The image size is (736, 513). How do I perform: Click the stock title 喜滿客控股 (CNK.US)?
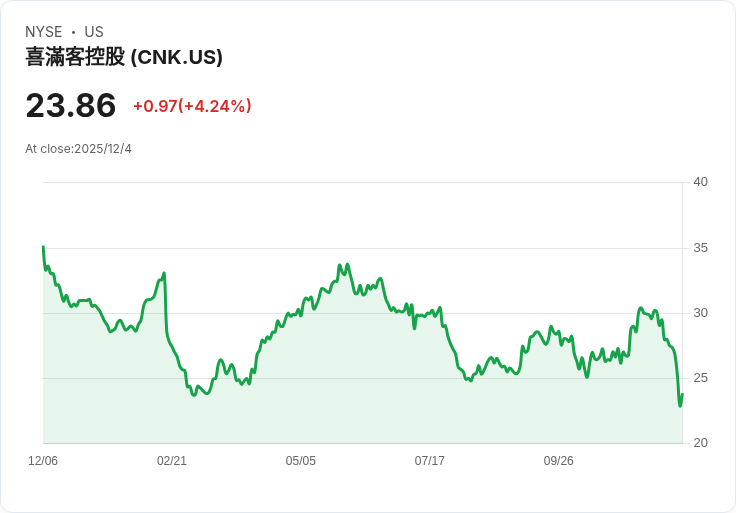123,57
